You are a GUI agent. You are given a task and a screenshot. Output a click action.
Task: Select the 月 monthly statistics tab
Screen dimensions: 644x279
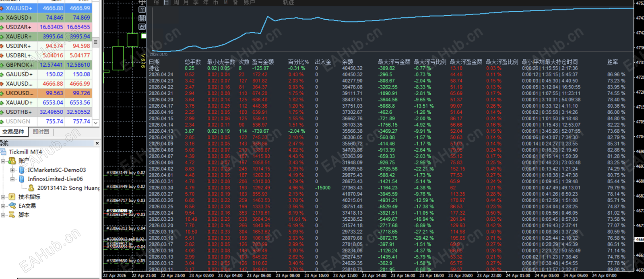(186, 2)
